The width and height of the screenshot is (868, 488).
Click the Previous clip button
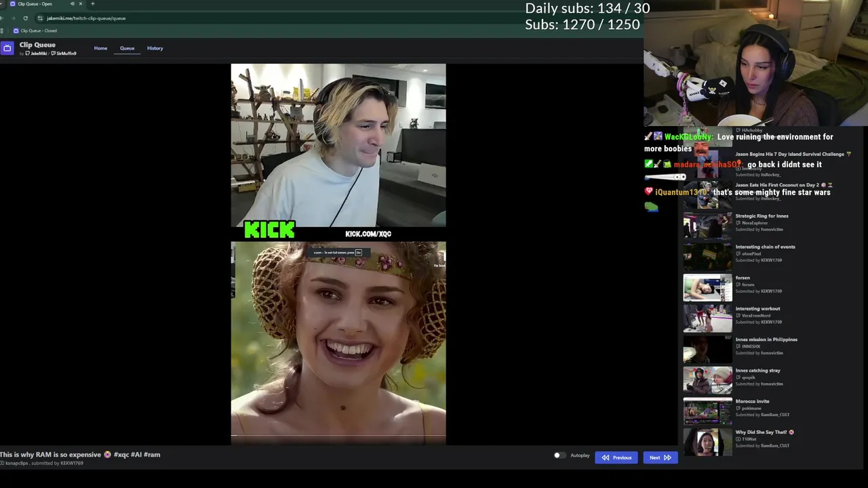coord(616,457)
